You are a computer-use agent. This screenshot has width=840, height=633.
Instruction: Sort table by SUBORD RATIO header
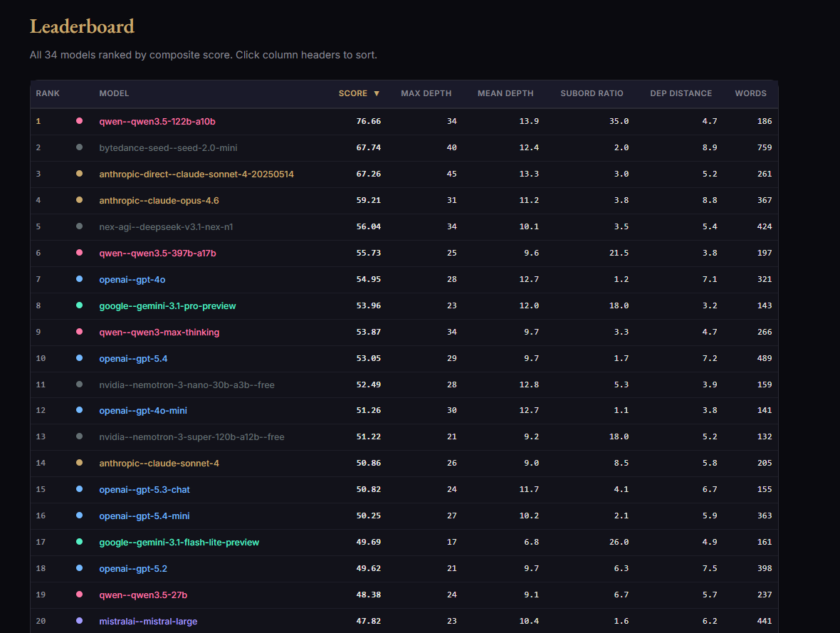[592, 93]
